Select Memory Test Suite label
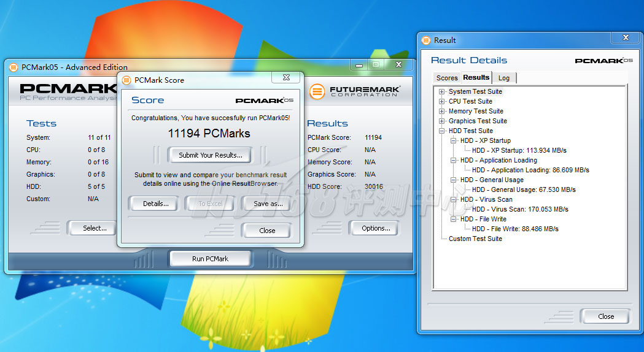 click(476, 111)
